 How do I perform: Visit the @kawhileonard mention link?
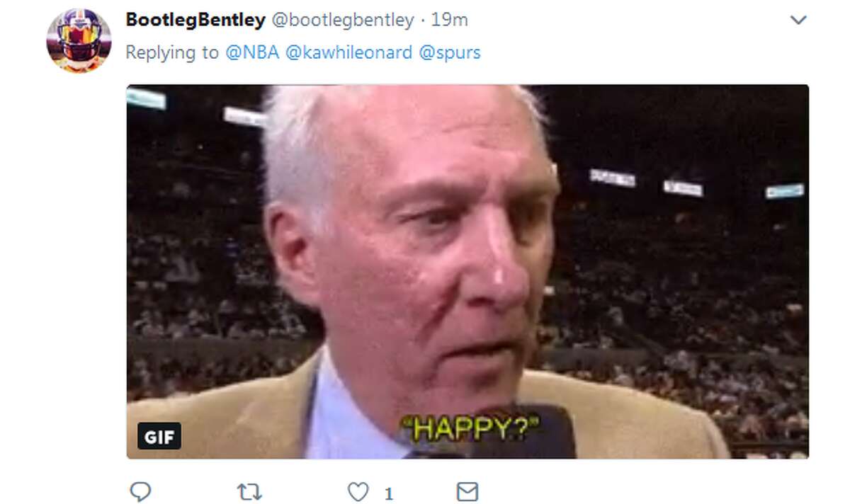pyautogui.click(x=348, y=52)
